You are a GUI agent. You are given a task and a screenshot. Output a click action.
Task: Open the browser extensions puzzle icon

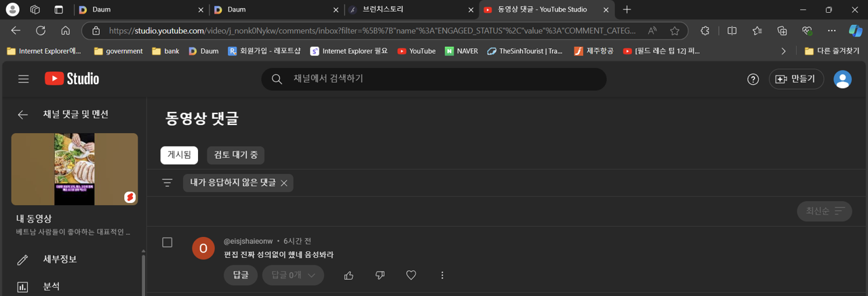click(705, 31)
